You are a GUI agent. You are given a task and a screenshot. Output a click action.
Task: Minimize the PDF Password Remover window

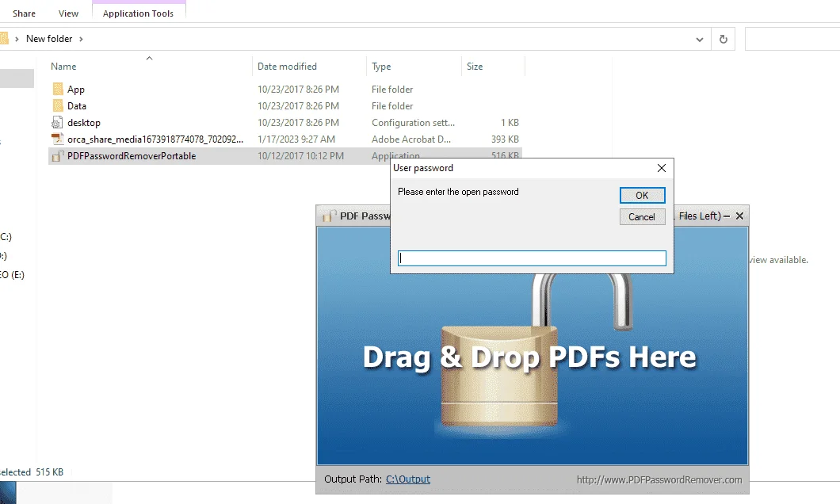coord(727,216)
